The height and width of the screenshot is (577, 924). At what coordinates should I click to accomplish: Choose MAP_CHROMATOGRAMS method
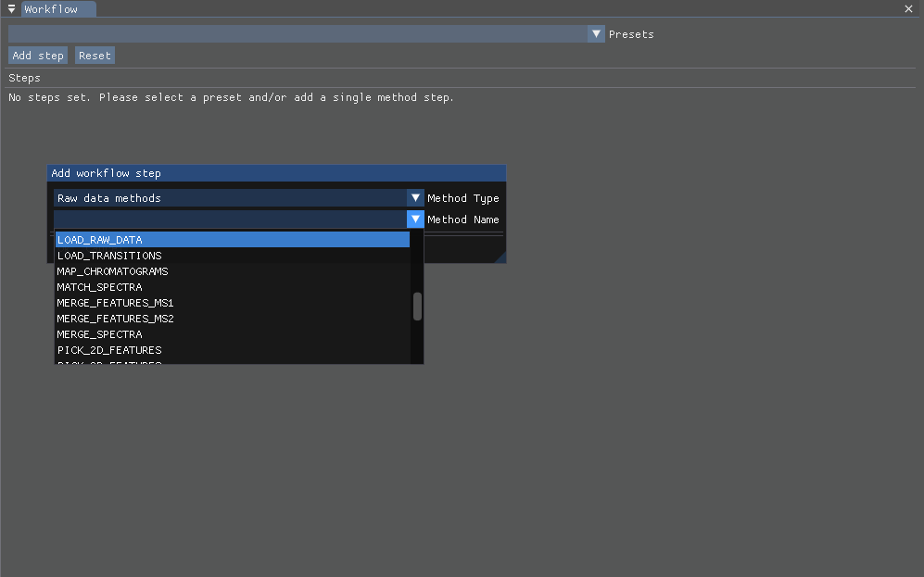pos(233,271)
